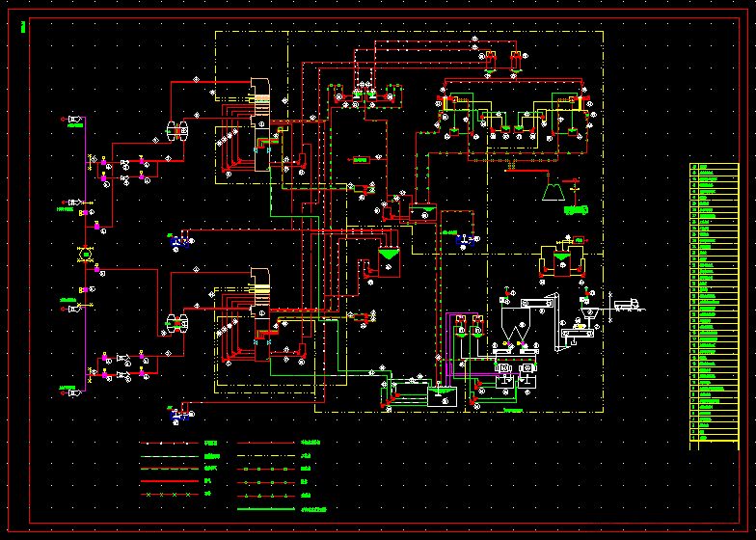Select the large white double-cone silo
756x540 pixels.
[x=516, y=326]
